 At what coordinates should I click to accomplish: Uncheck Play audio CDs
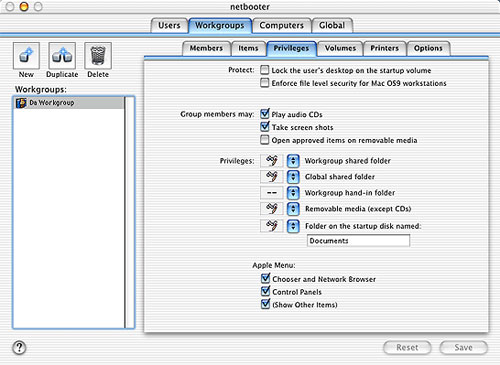[265, 114]
